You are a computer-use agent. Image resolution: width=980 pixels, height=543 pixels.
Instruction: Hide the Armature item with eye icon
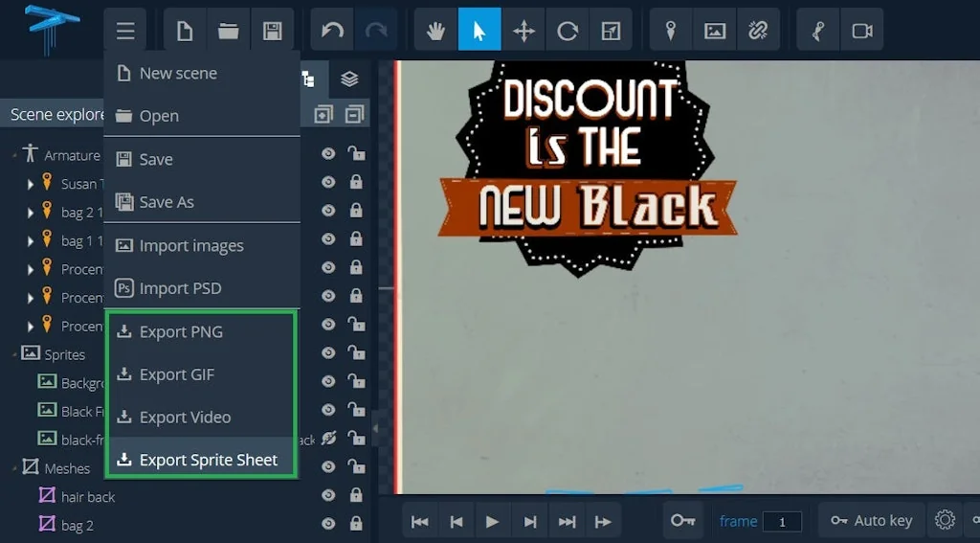(x=329, y=153)
